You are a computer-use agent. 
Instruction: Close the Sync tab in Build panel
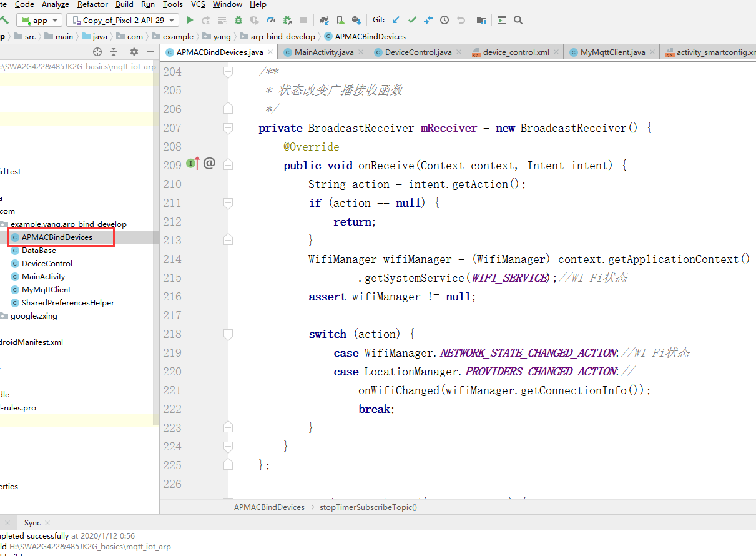pyautogui.click(x=47, y=523)
